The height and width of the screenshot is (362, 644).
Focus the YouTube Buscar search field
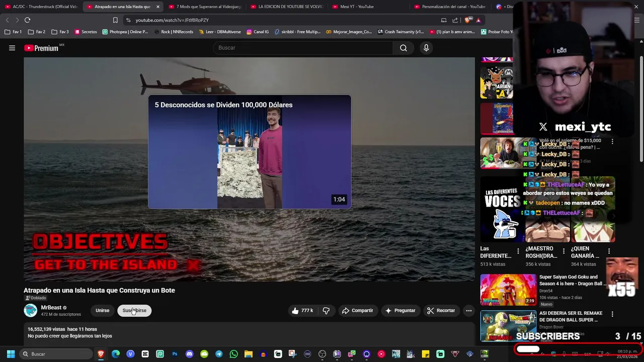click(x=303, y=48)
